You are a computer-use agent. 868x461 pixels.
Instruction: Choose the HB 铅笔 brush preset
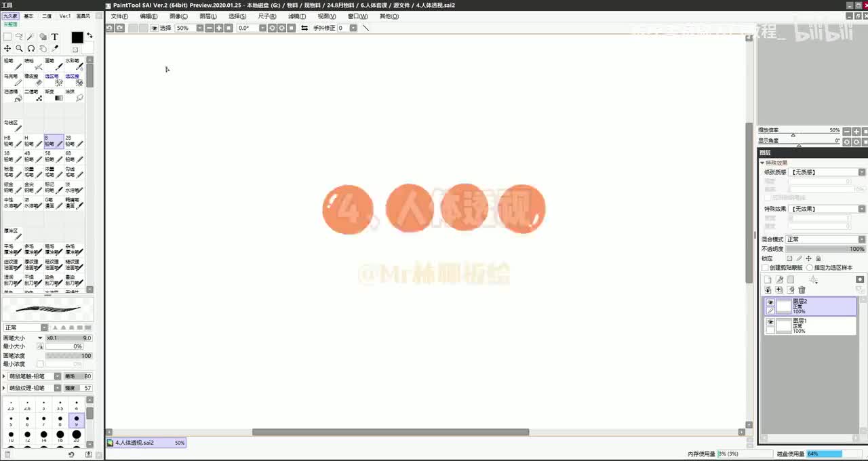click(x=13, y=141)
